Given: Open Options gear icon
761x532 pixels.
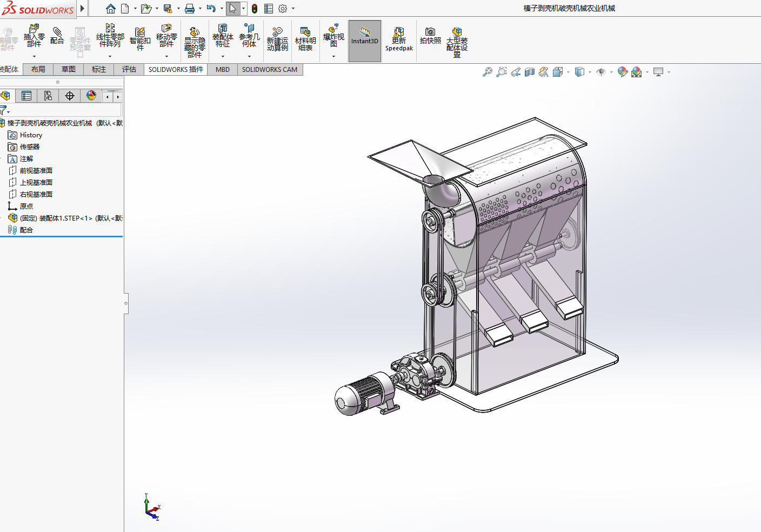Looking at the screenshot, I should point(283,9).
